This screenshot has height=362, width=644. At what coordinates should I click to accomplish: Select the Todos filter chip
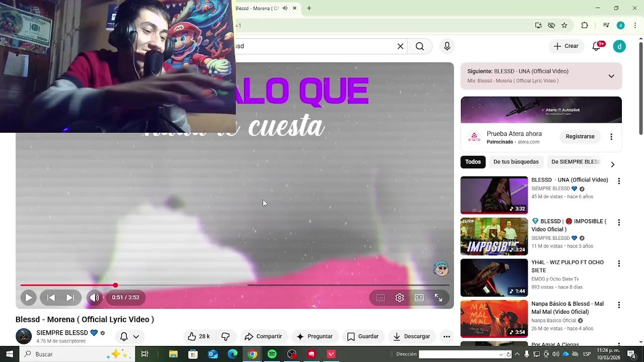click(x=473, y=162)
